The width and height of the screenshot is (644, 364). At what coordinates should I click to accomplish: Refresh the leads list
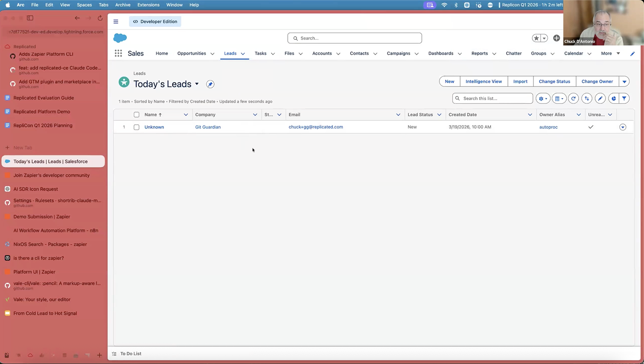[x=573, y=98]
